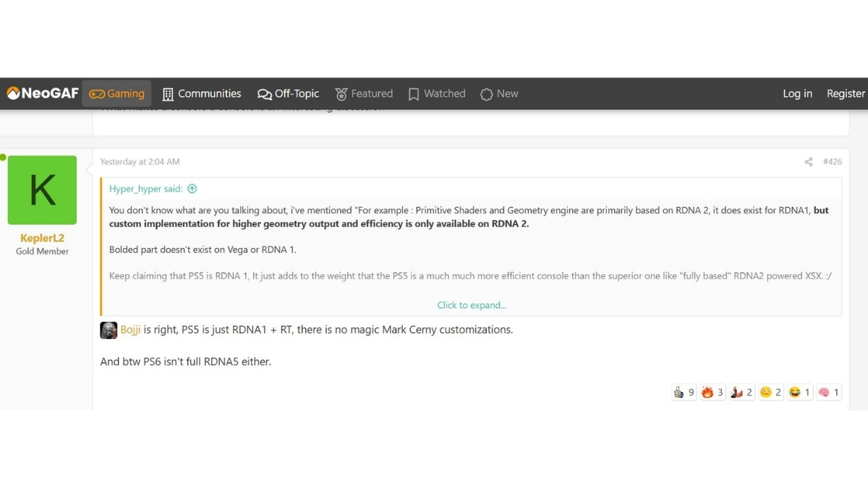
Task: Click text 'And btw PS6 isn't full RDNA5 either.'
Action: click(185, 361)
